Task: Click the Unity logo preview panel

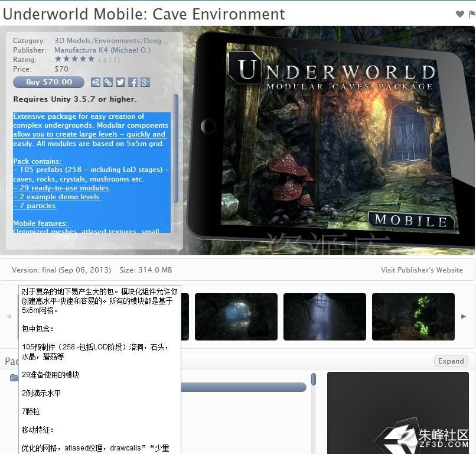Action: 398,413
